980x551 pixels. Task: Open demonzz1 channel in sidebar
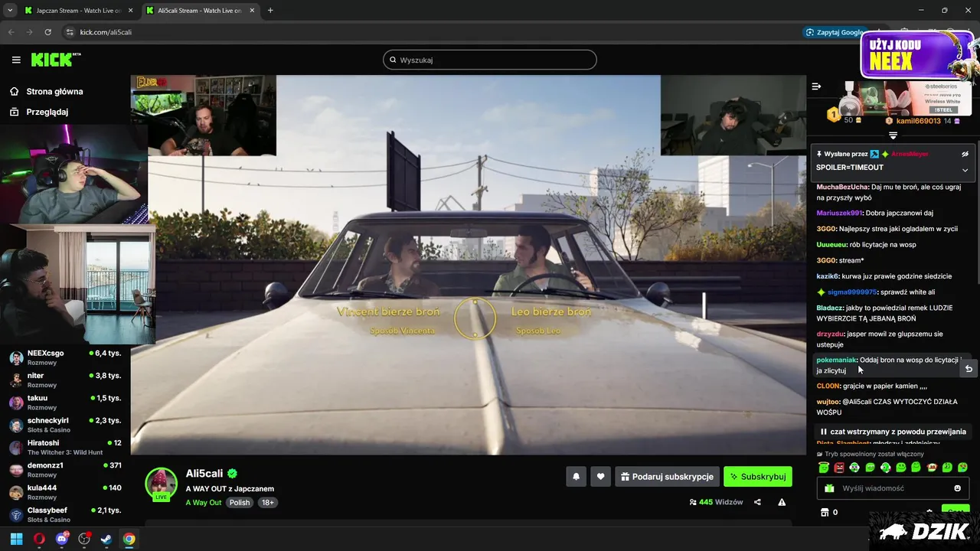pyautogui.click(x=65, y=469)
